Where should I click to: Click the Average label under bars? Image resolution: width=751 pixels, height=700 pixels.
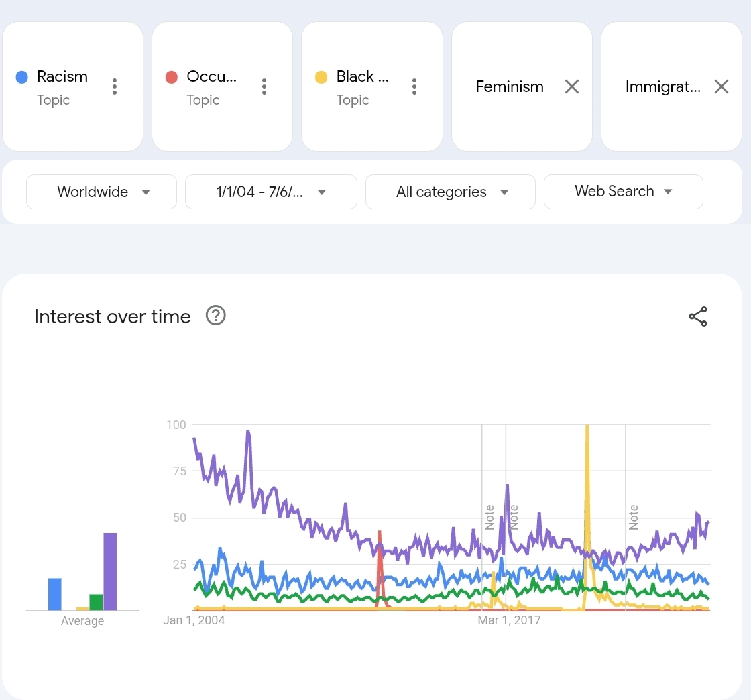[x=82, y=620]
